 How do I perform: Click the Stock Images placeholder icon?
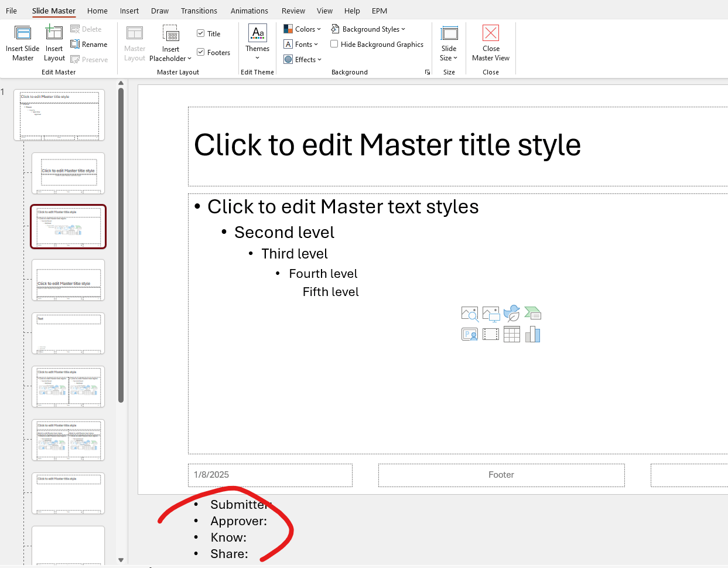[x=470, y=314]
